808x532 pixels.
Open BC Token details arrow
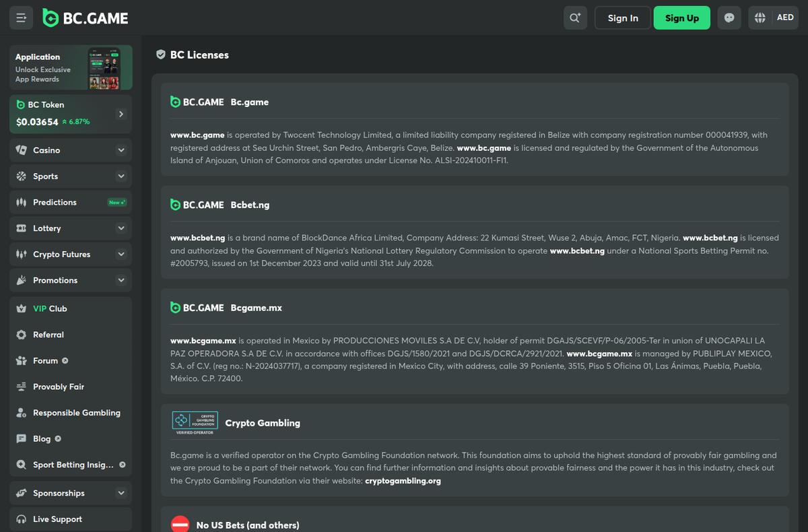[121, 114]
